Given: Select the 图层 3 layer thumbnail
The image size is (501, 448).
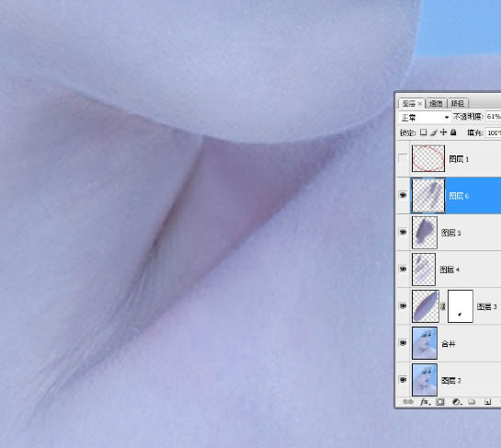Looking at the screenshot, I should tap(426, 306).
